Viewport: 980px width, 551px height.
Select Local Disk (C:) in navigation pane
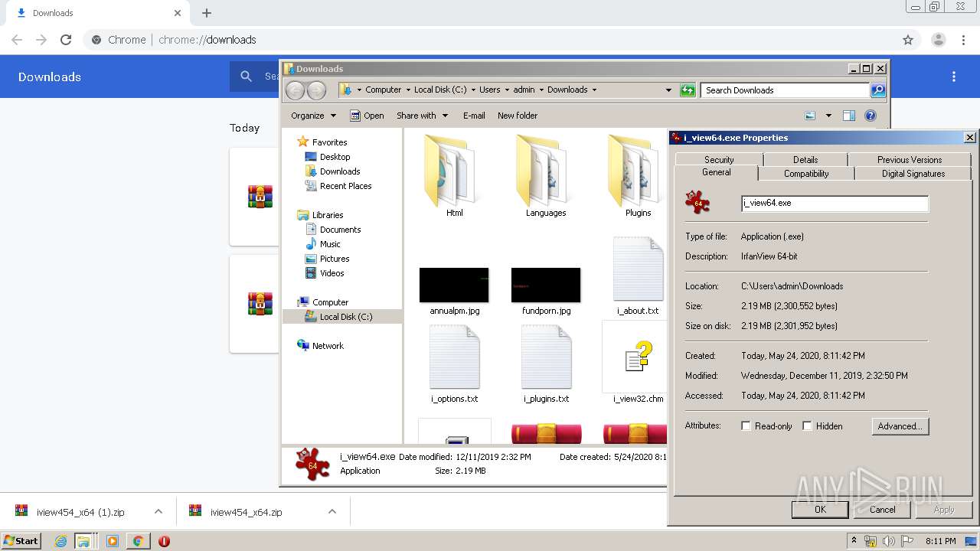pyautogui.click(x=342, y=317)
